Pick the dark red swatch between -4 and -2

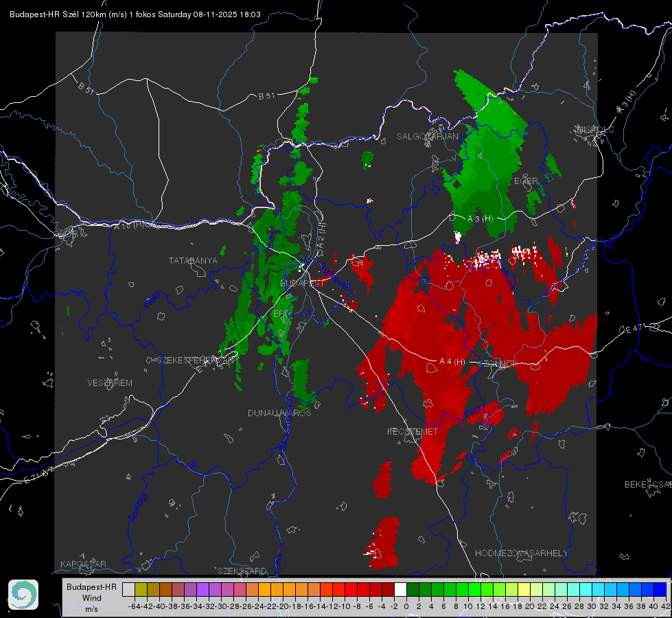click(388, 589)
